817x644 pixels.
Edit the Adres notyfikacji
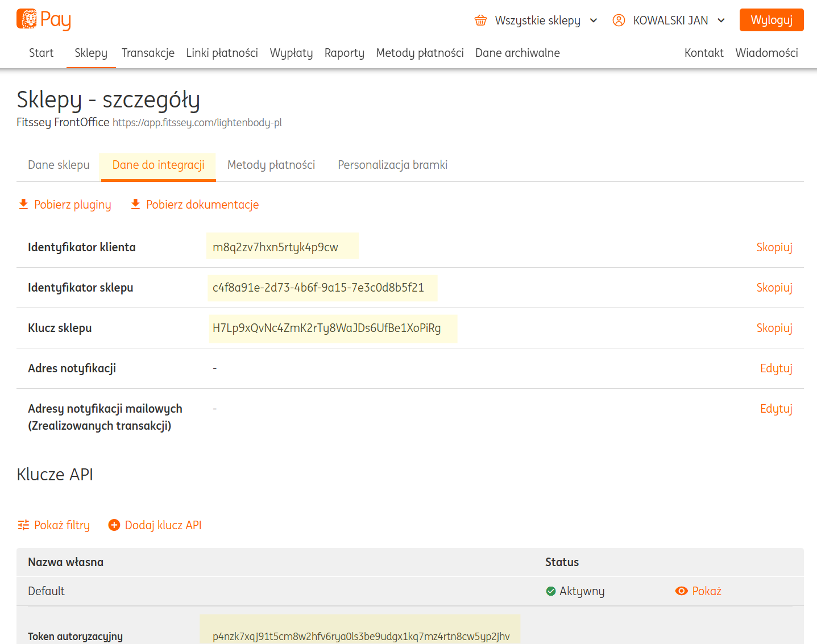[776, 368]
